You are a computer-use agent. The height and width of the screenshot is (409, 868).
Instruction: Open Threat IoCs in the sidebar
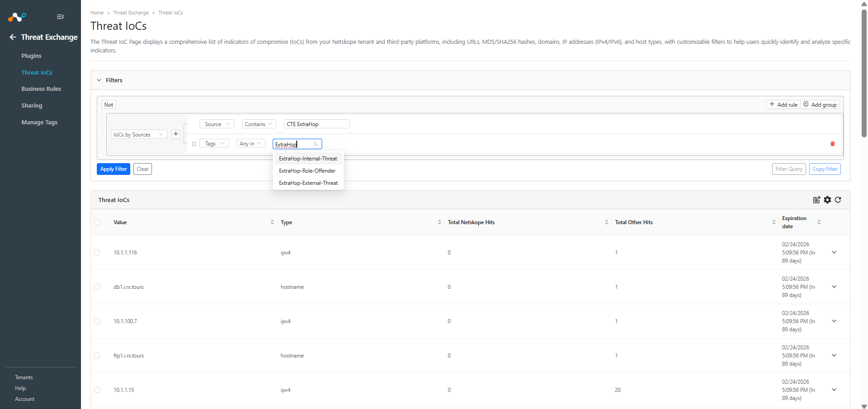[x=37, y=73]
